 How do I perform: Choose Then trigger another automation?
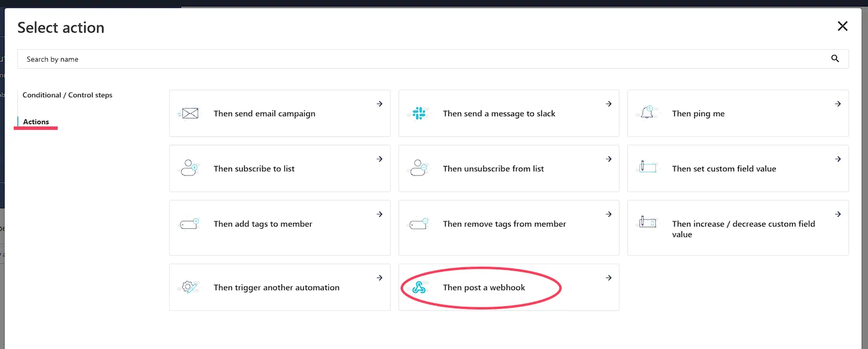click(280, 287)
